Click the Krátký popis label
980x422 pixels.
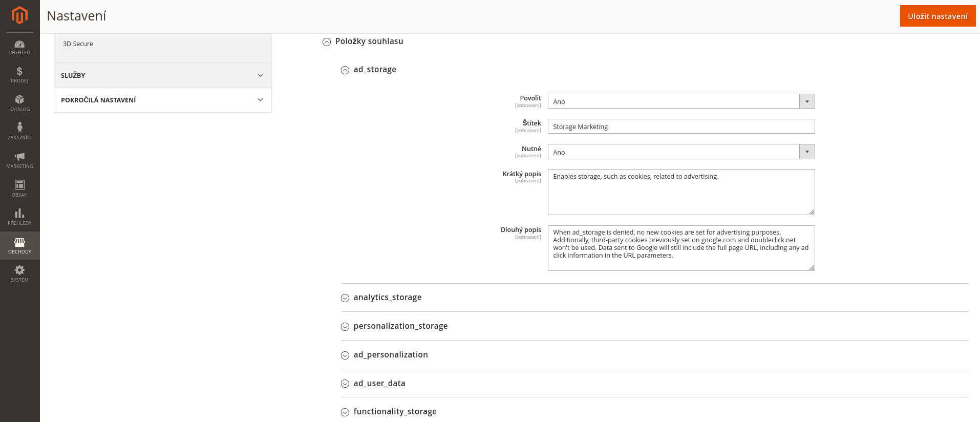[522, 174]
